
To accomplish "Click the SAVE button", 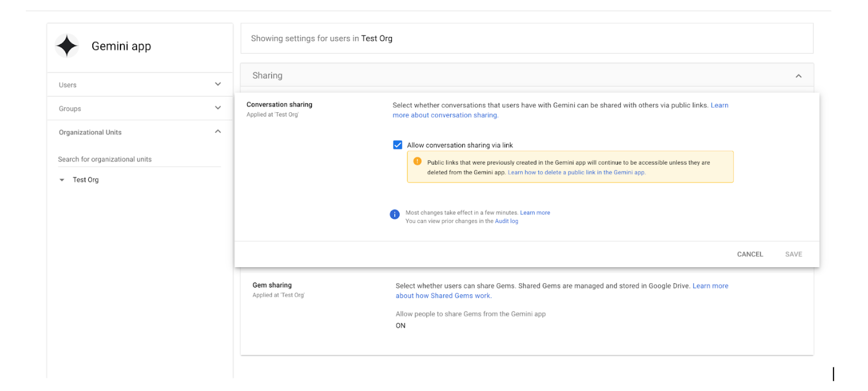I will click(794, 254).
